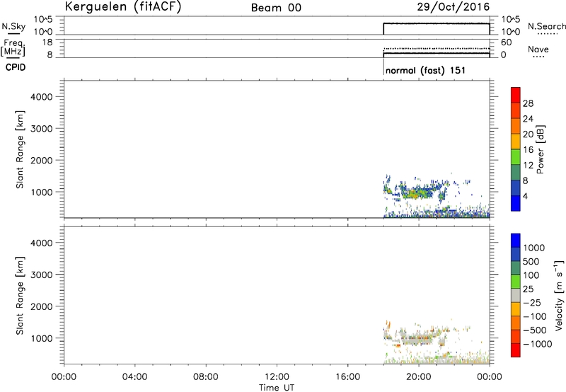Click the green 25-100 Velocity swatch
The width and height of the screenshot is (566, 392).
[516, 282]
